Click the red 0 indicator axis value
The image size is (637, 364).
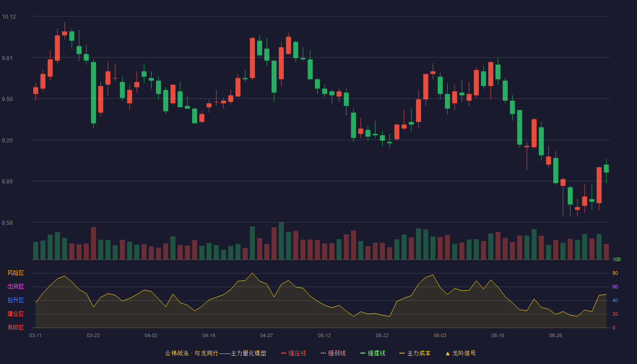[614, 328]
